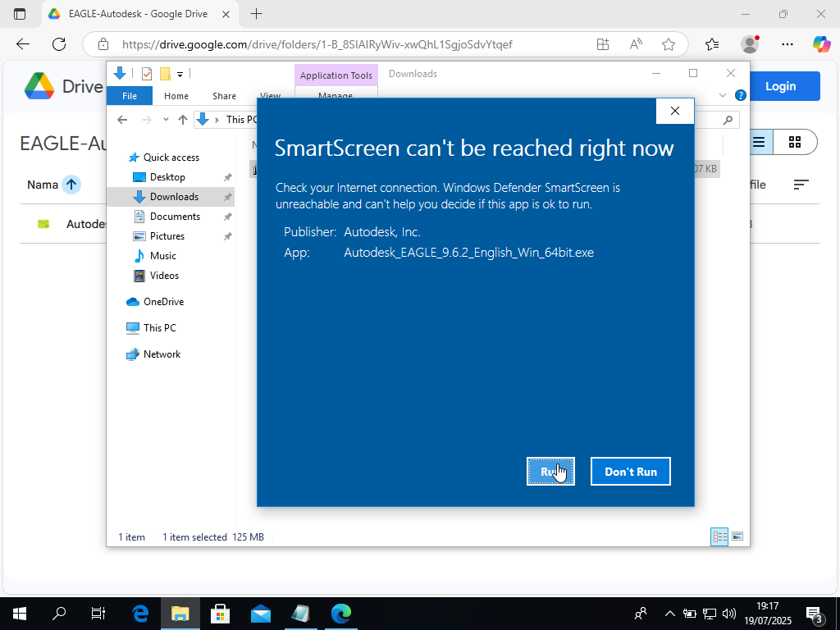Open Mail app from the taskbar
Image resolution: width=840 pixels, height=630 pixels.
261,613
